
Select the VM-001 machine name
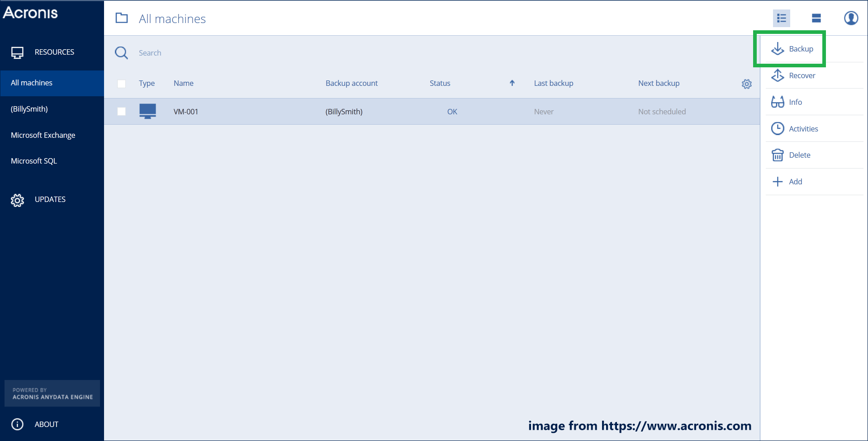point(186,112)
